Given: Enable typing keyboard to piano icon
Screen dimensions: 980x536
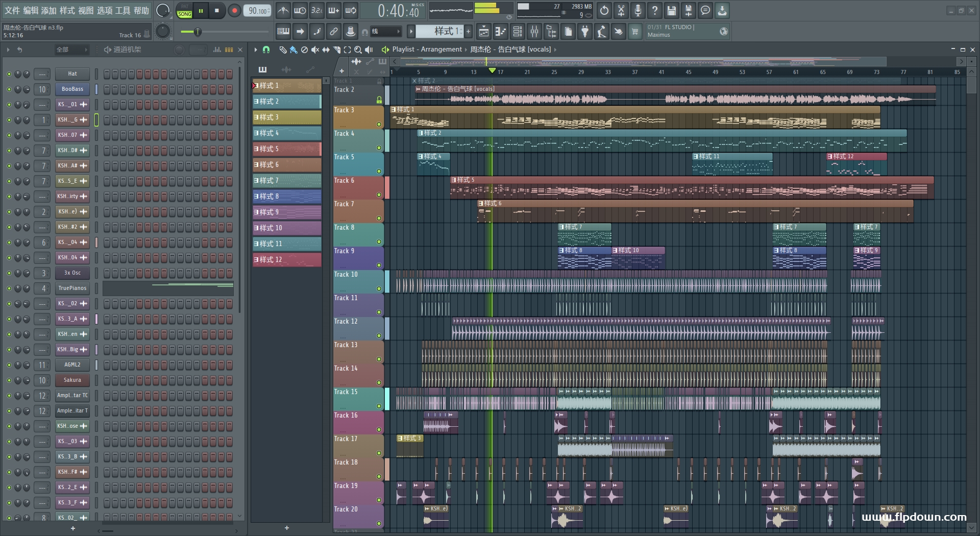Looking at the screenshot, I should pos(283,32).
